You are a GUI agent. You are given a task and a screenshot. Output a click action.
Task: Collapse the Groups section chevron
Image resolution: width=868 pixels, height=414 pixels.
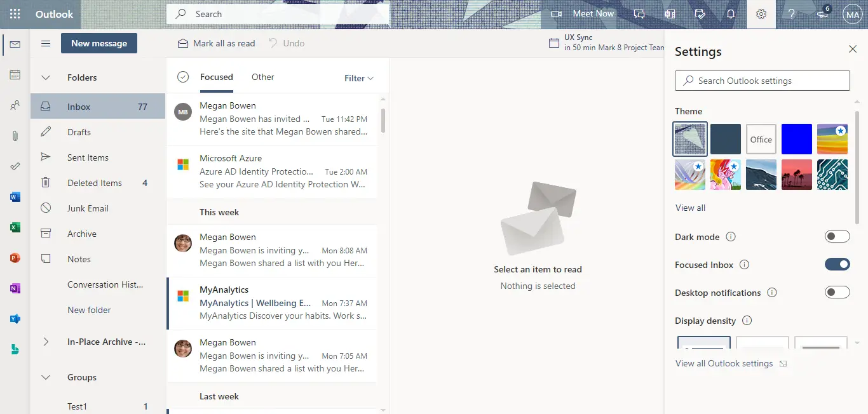[x=46, y=377]
